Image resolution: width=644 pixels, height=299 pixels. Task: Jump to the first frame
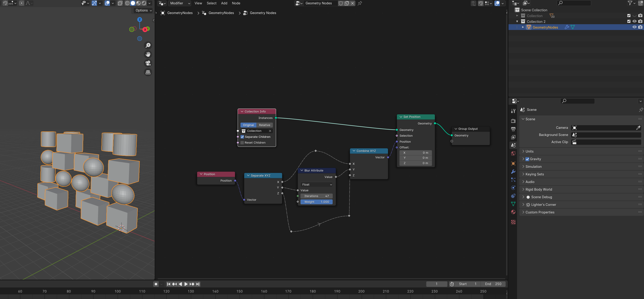(169, 284)
